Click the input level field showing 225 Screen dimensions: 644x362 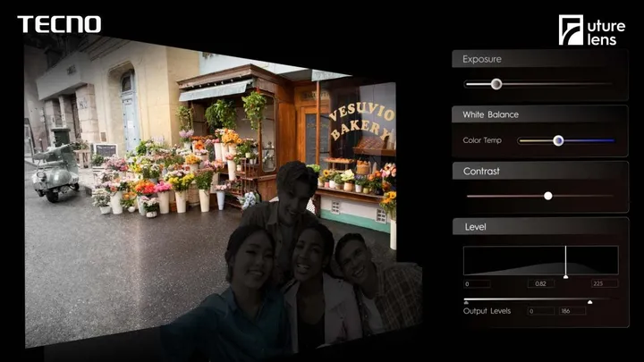tap(604, 283)
